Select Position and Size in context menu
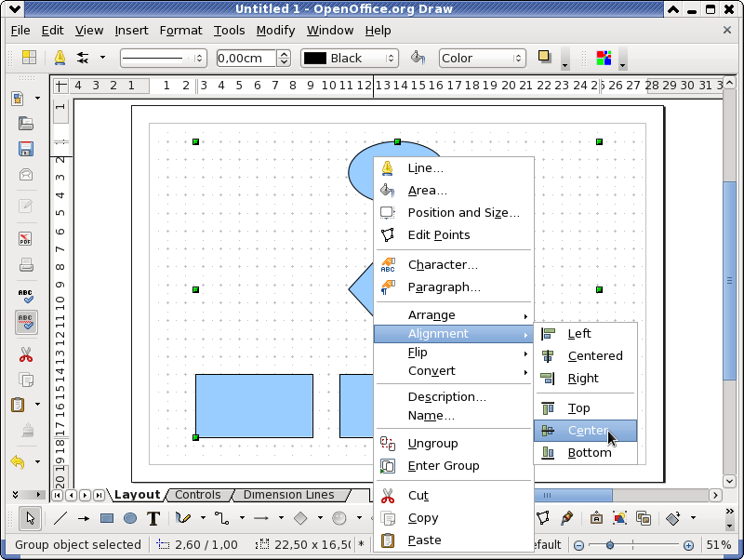The height and width of the screenshot is (560, 744). (454, 213)
